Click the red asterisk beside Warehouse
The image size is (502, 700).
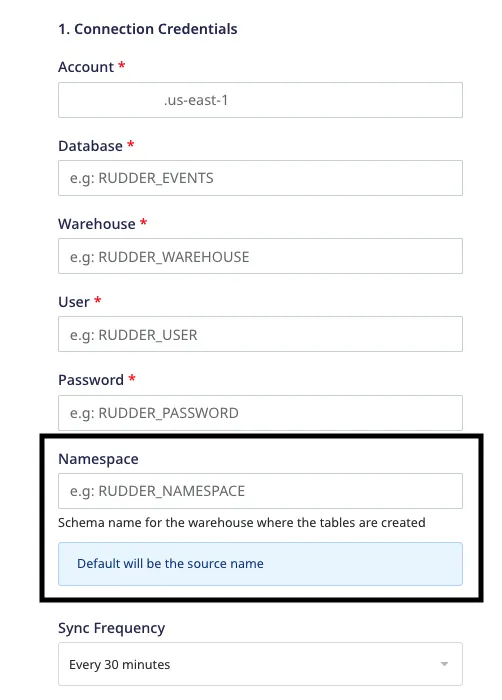(x=143, y=222)
